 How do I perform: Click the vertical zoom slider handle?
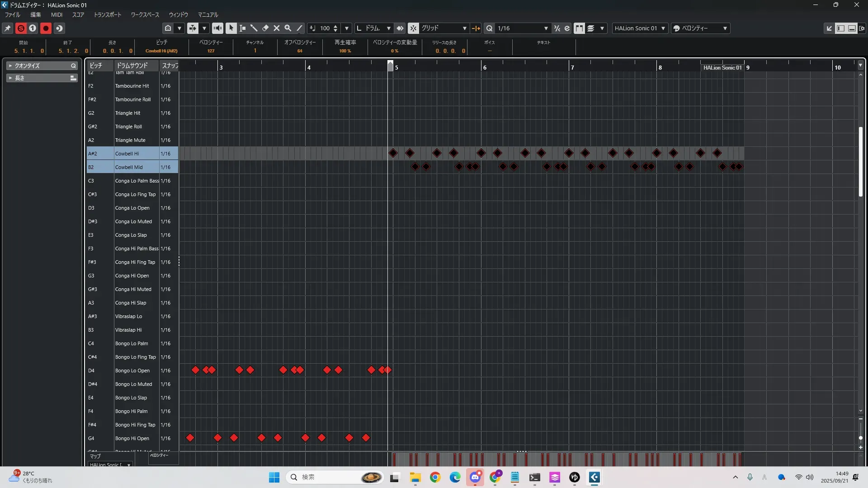point(860,438)
